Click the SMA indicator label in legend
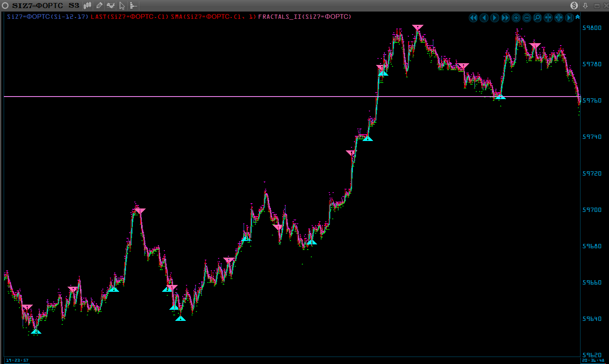The image size is (609, 364). pyautogui.click(x=213, y=17)
